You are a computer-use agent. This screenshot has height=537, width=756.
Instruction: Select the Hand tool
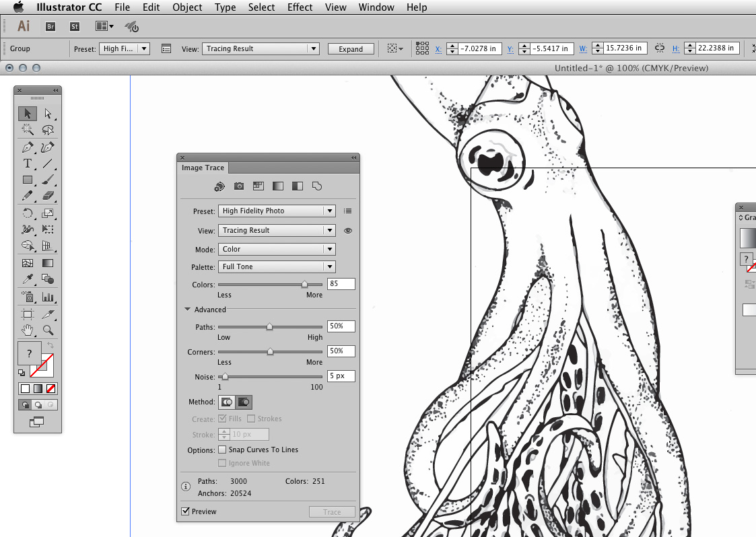click(28, 330)
